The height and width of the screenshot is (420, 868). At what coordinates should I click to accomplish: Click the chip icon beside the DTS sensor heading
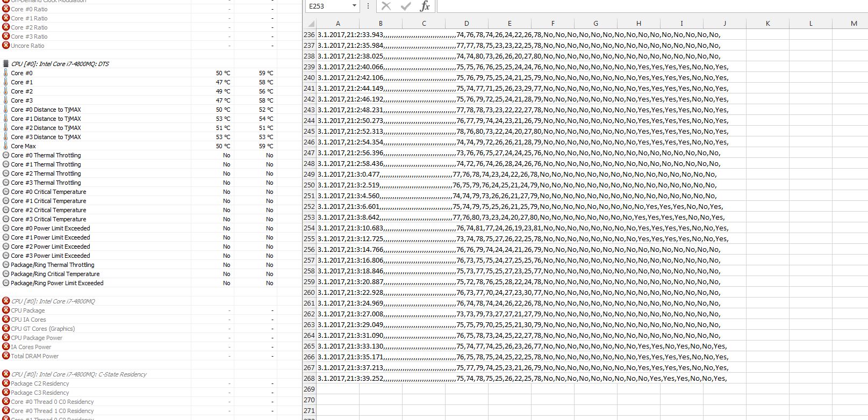[x=6, y=64]
